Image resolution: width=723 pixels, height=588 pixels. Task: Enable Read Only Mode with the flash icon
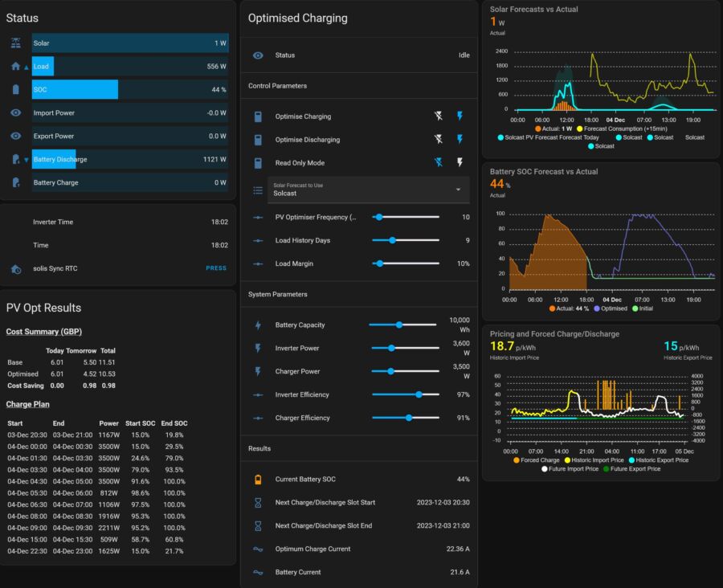[x=460, y=162]
